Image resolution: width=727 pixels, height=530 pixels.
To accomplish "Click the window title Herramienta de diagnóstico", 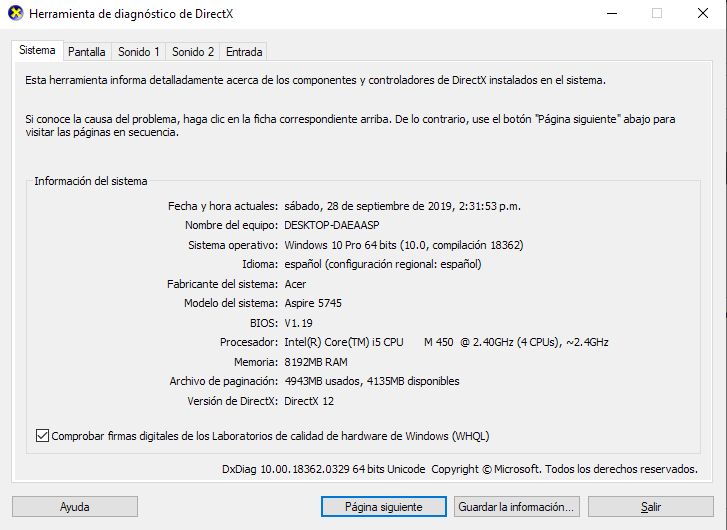I will (131, 14).
